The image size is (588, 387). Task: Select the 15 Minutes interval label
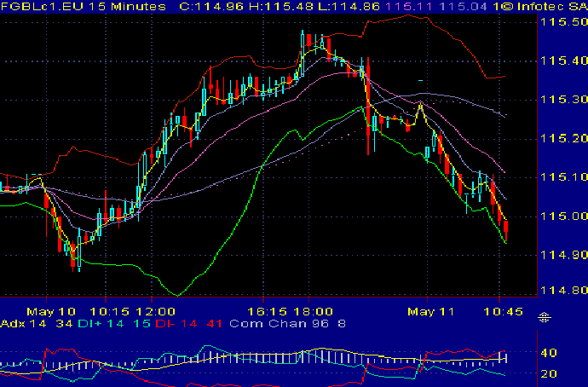pos(128,6)
